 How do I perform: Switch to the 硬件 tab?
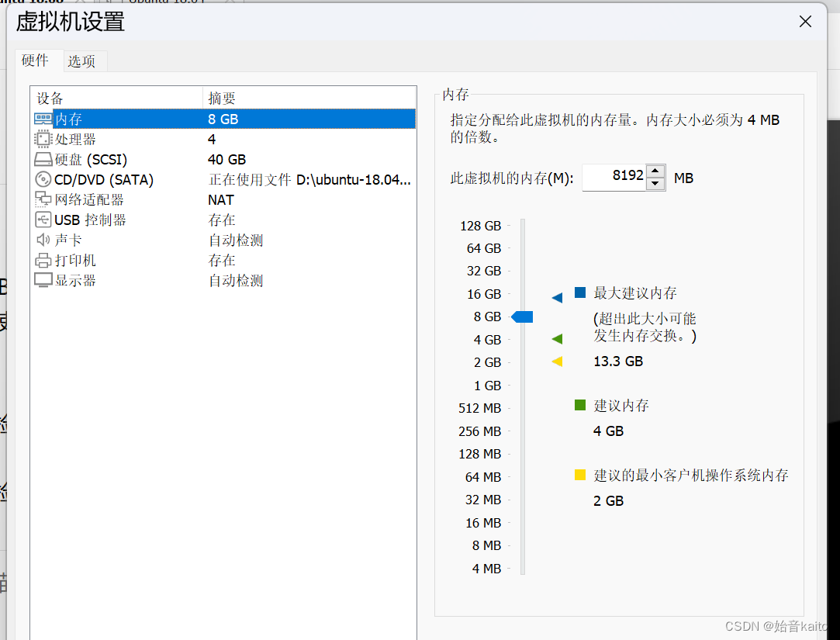[36, 61]
